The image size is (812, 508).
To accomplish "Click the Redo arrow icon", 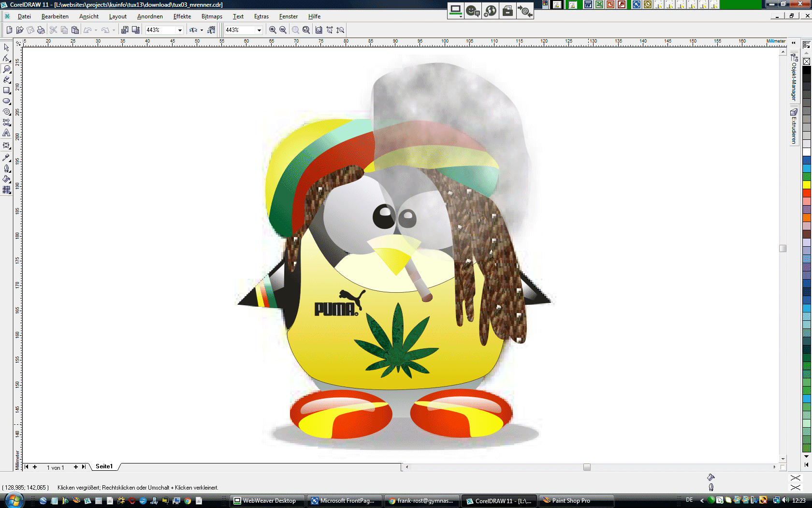I will (x=105, y=30).
